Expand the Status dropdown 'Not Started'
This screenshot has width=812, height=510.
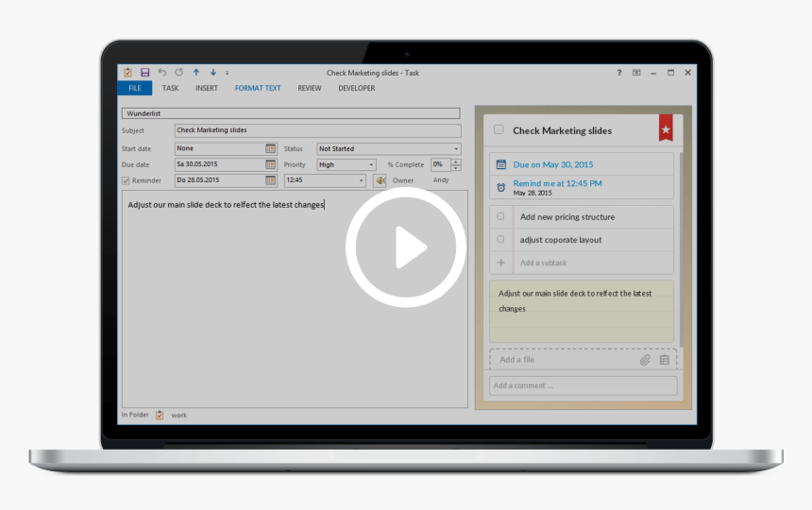point(456,149)
